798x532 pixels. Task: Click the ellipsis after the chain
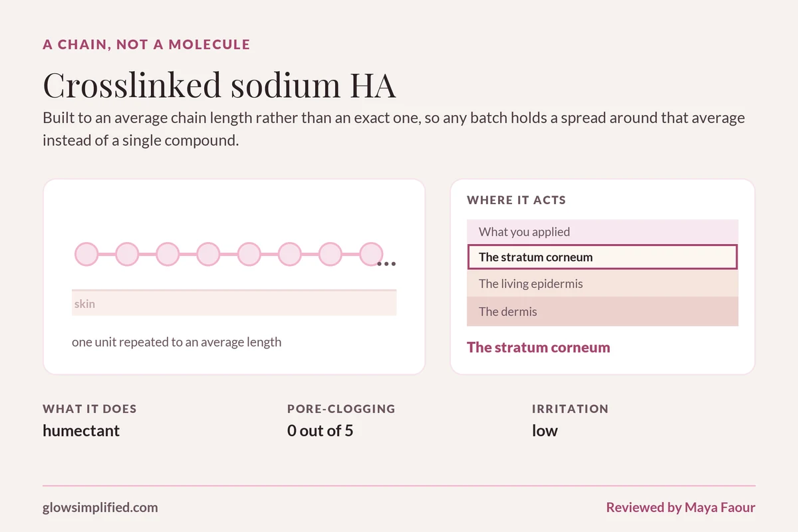pyautogui.click(x=386, y=264)
